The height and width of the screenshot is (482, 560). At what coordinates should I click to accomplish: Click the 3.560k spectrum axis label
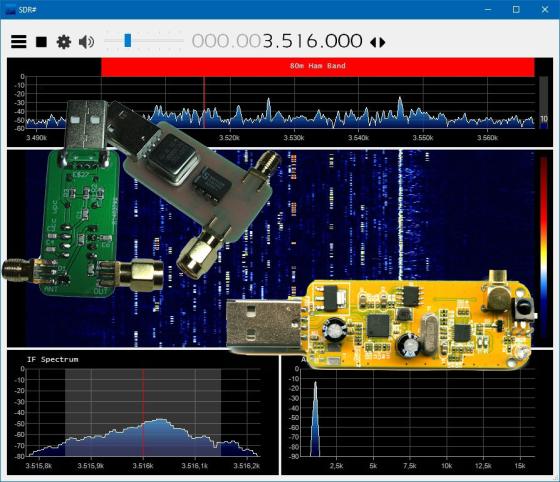(488, 138)
